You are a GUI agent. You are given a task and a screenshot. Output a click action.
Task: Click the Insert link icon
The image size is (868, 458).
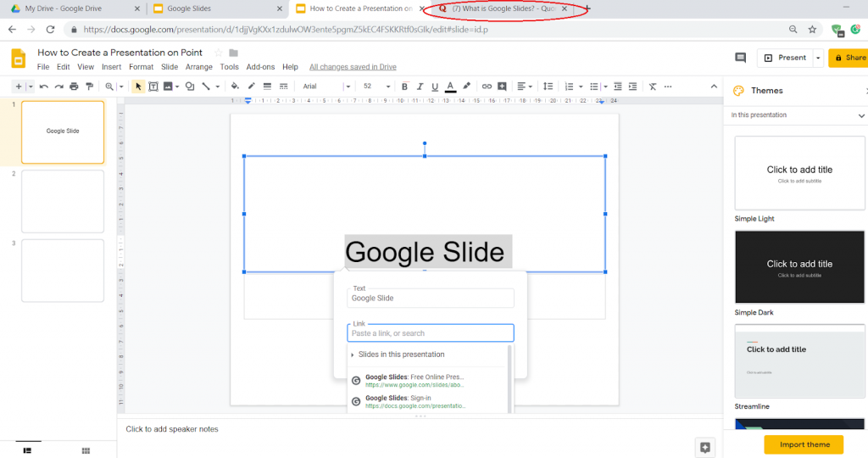point(487,87)
